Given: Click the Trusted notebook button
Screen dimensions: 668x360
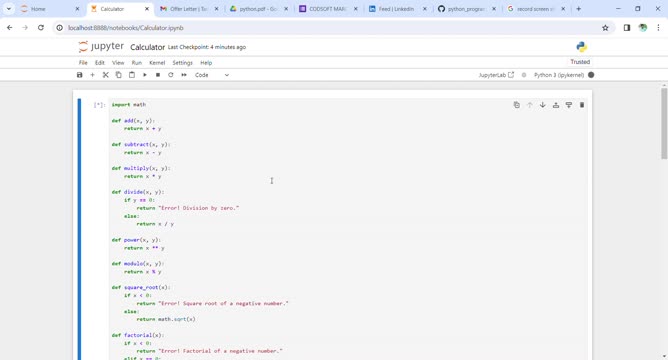Looking at the screenshot, I should point(580,62).
